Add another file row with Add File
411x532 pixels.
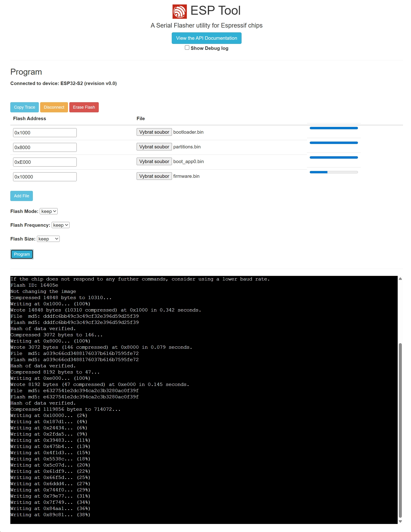(x=21, y=196)
